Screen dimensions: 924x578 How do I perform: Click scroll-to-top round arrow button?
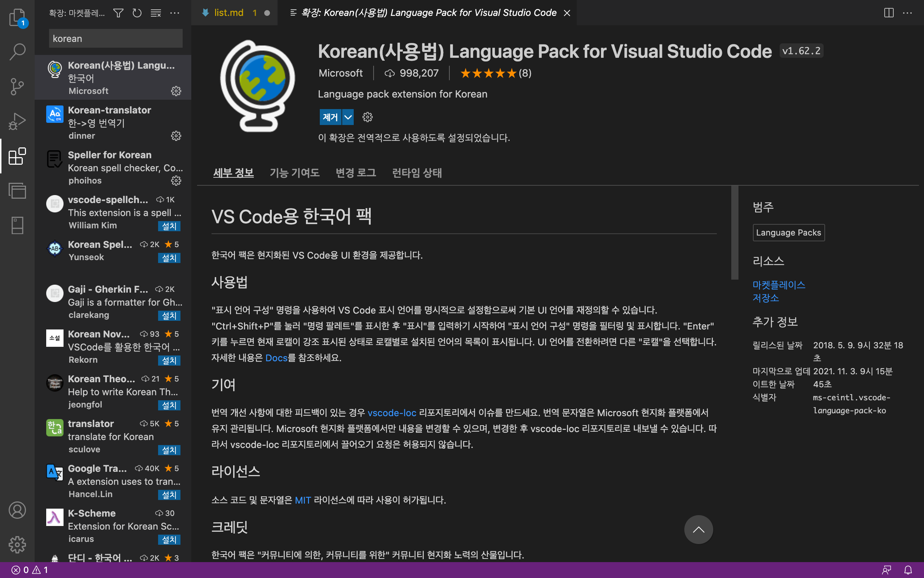(x=698, y=530)
